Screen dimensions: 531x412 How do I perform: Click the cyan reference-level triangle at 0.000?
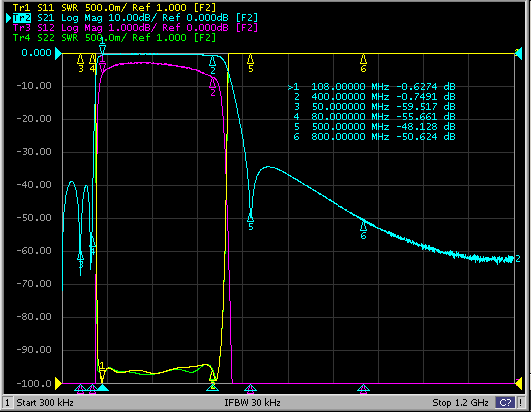[x=59, y=53]
